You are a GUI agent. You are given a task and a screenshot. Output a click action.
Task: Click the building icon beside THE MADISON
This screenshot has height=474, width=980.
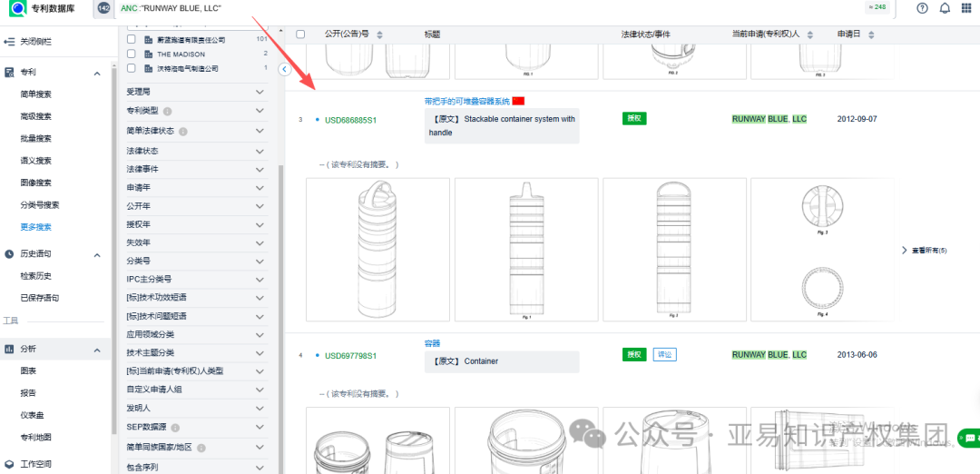148,54
